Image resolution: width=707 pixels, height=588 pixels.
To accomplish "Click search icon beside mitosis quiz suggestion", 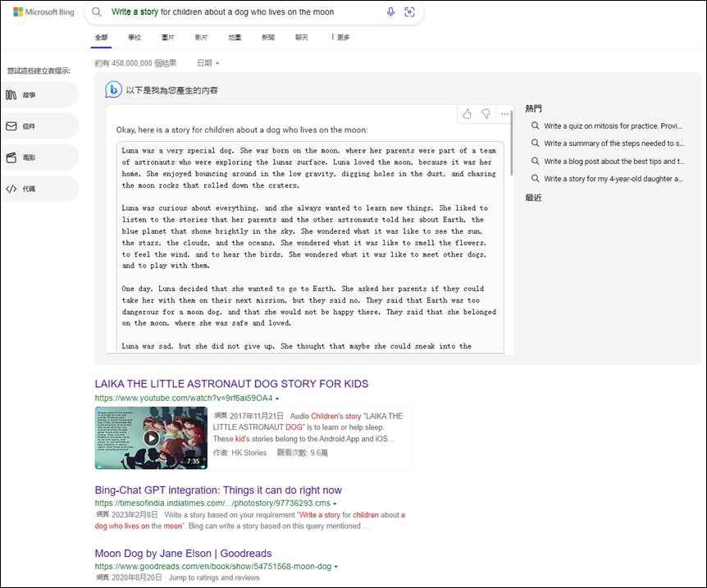I will pyautogui.click(x=535, y=125).
